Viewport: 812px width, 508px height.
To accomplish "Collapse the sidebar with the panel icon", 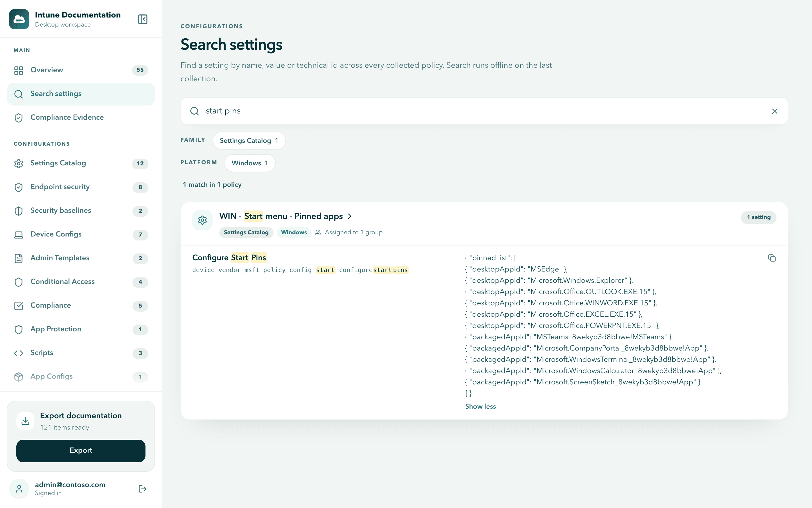I will tap(142, 19).
